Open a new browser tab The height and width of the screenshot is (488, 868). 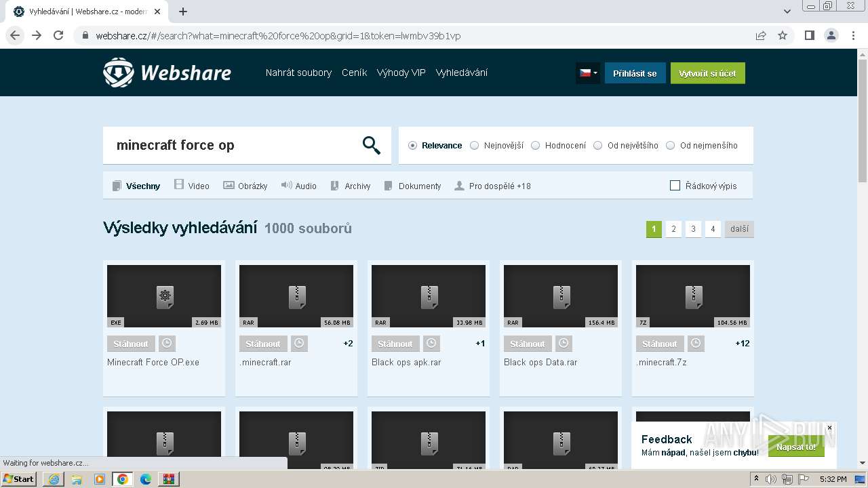coord(183,12)
